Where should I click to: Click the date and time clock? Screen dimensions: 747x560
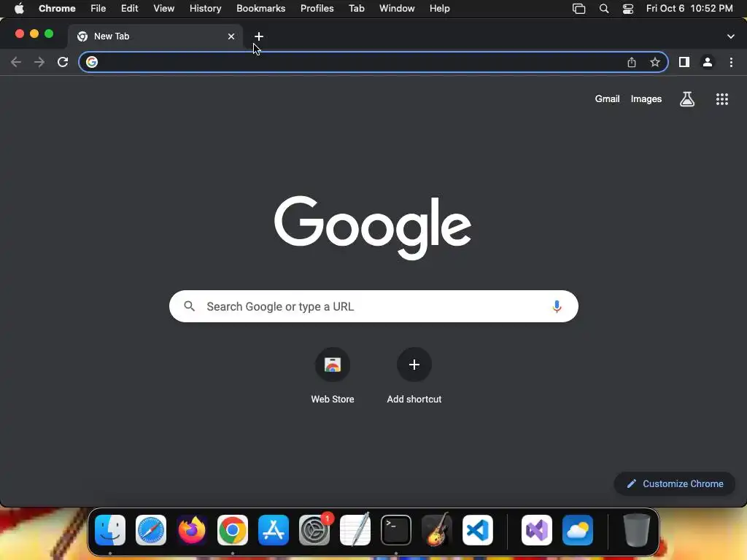[689, 8]
